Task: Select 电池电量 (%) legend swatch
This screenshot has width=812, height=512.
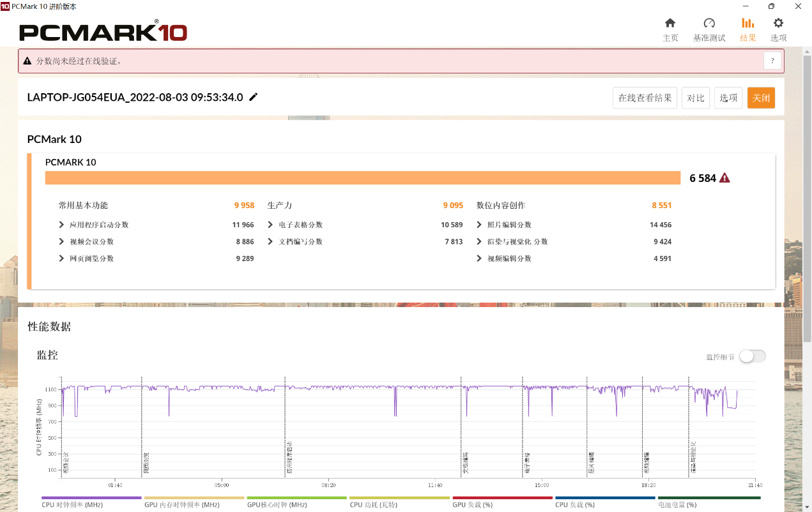Action: [709, 498]
